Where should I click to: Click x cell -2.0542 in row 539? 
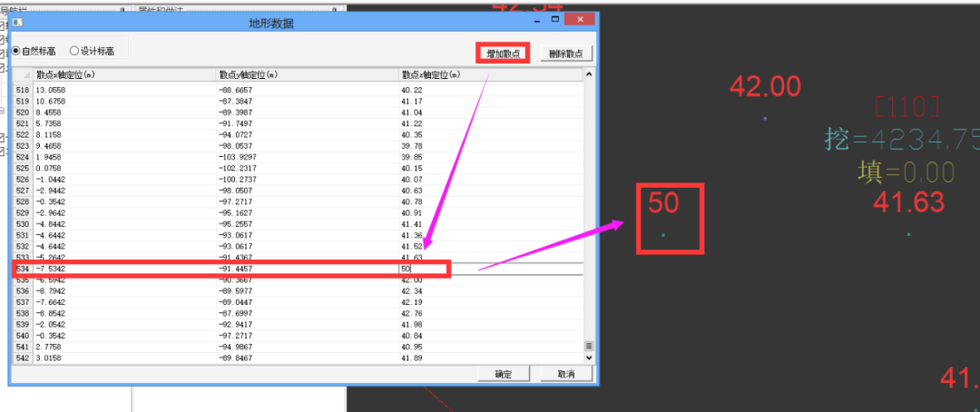124,325
